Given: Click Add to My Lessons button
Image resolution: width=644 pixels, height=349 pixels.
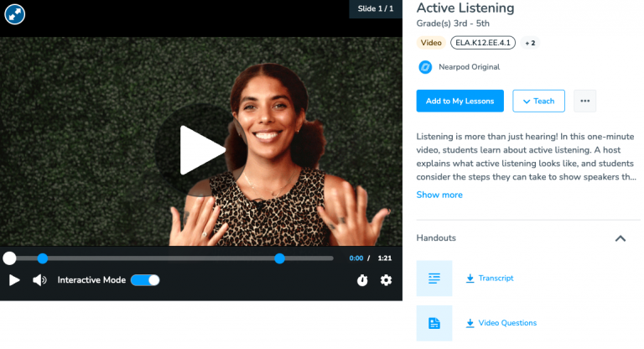Looking at the screenshot, I should pos(460,102).
